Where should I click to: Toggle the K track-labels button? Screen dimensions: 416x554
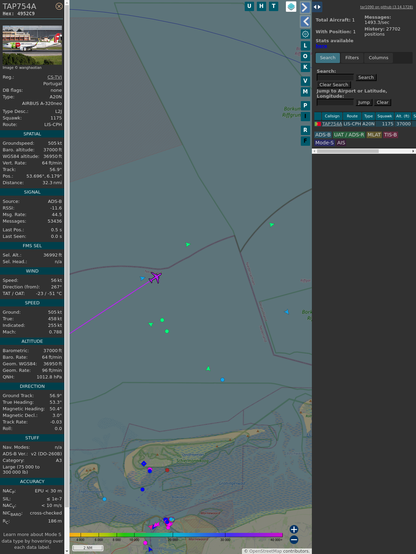305,67
